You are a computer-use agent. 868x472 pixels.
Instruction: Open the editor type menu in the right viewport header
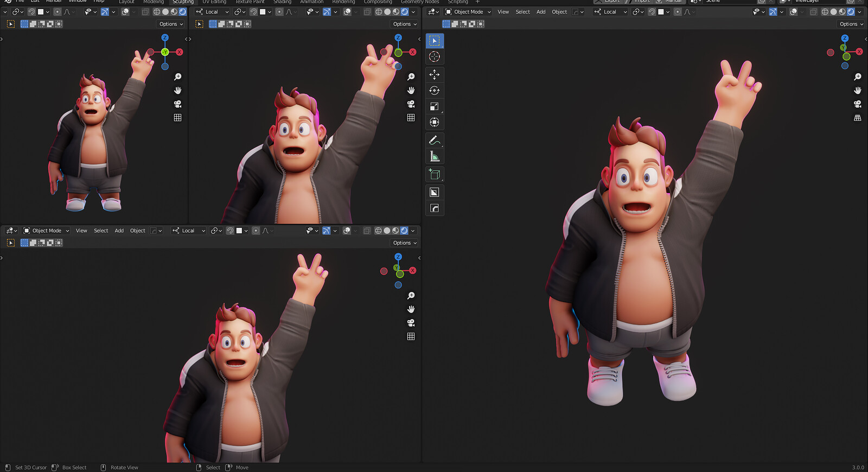pyautogui.click(x=433, y=12)
